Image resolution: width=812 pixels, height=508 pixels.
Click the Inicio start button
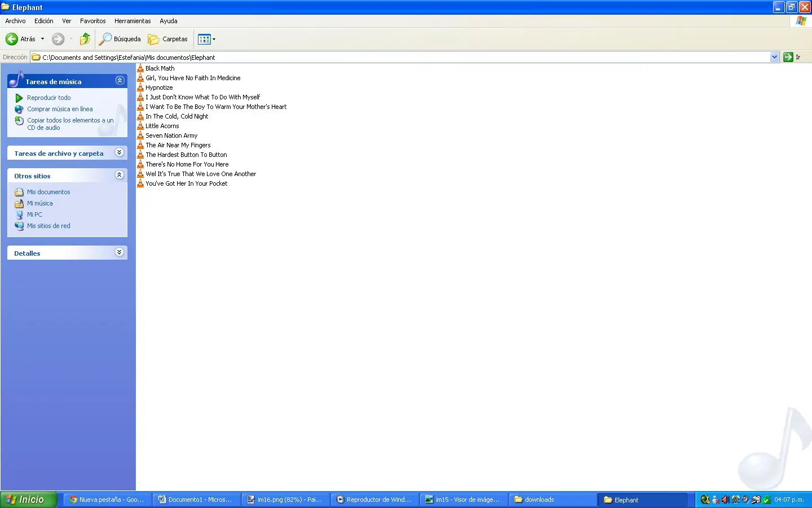coord(29,500)
